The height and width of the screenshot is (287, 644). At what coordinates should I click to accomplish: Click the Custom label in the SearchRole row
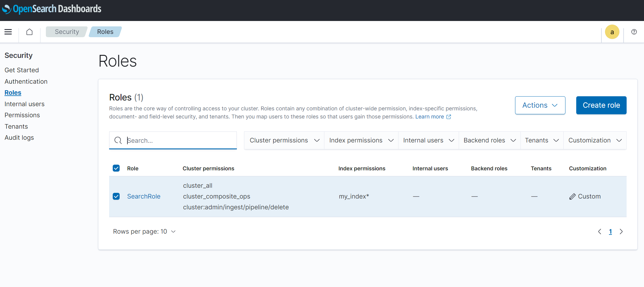tap(589, 196)
